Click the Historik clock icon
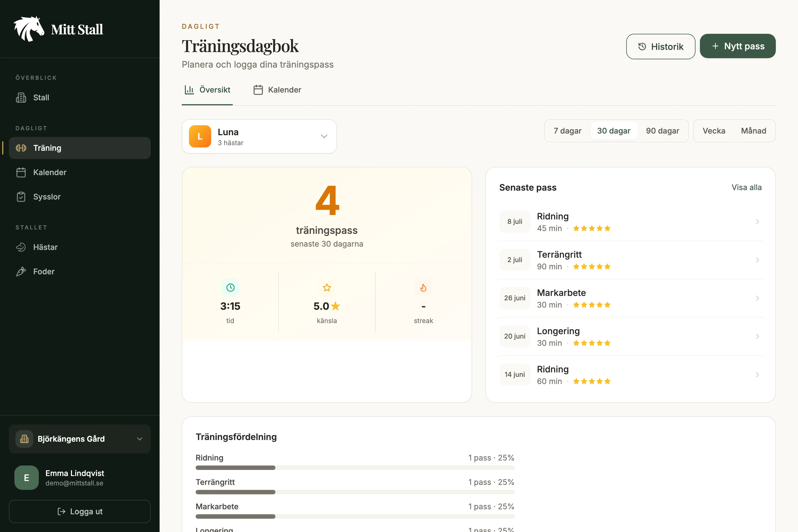Screen dimensions: 798x532 click(x=642, y=47)
